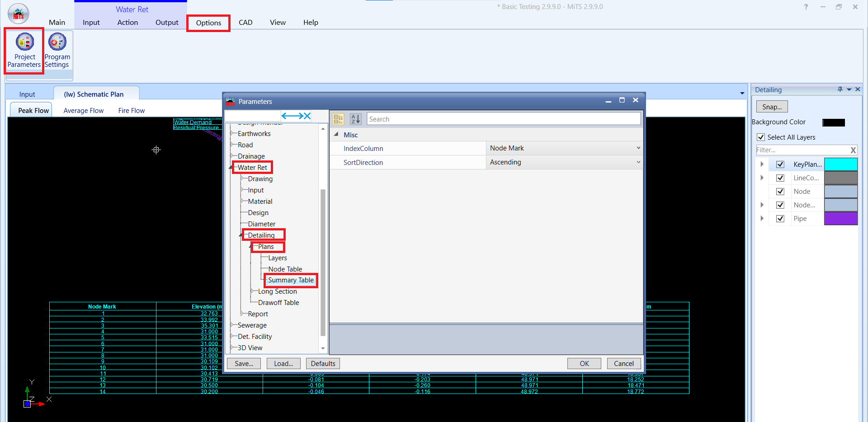Maximize the Parameters dialog
Screen dimensions: 868x422
tap(622, 100)
